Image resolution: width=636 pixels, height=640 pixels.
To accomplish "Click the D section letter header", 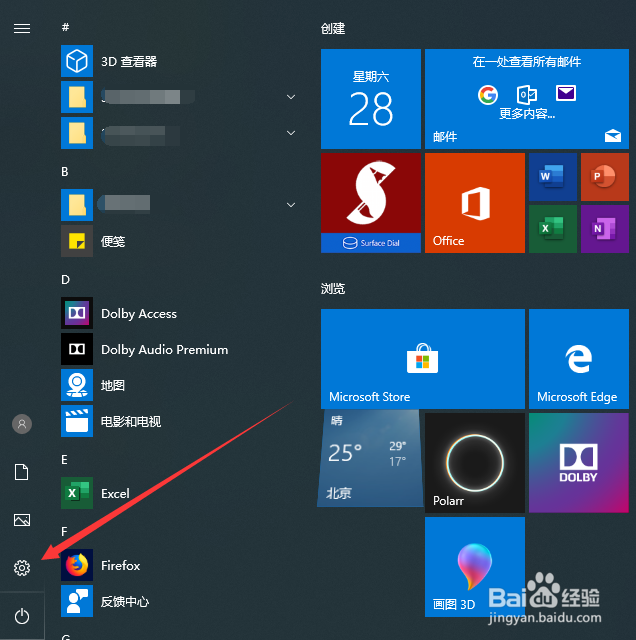I will coord(65,280).
